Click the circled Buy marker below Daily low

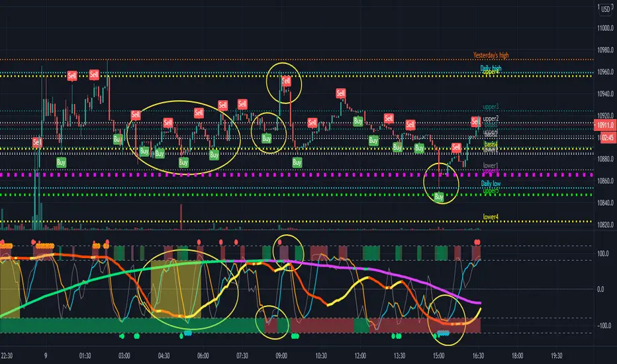tap(439, 197)
